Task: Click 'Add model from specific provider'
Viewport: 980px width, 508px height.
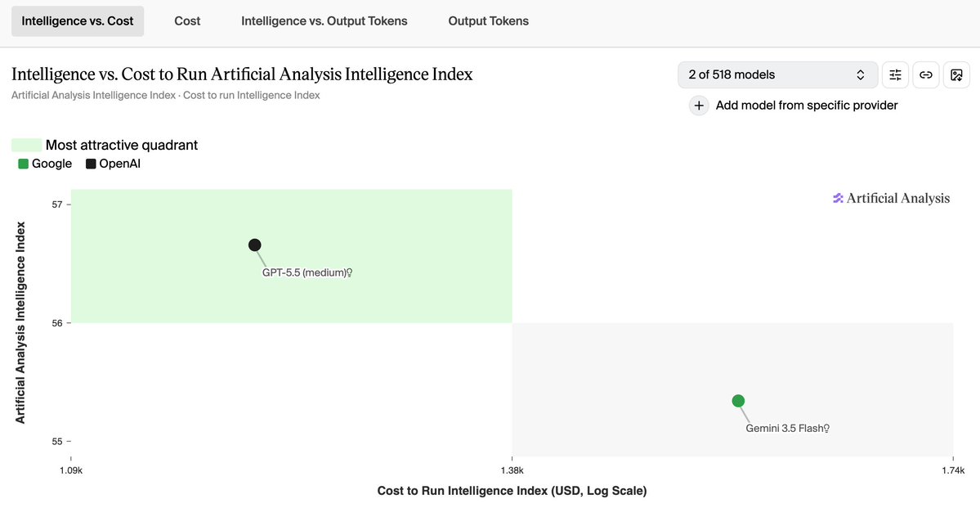Action: [x=806, y=106]
